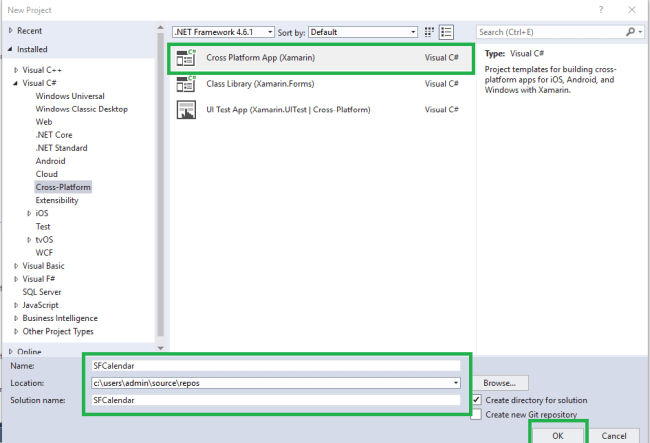Click the project Name input field
Screen dimensions: 650x443
(276, 366)
